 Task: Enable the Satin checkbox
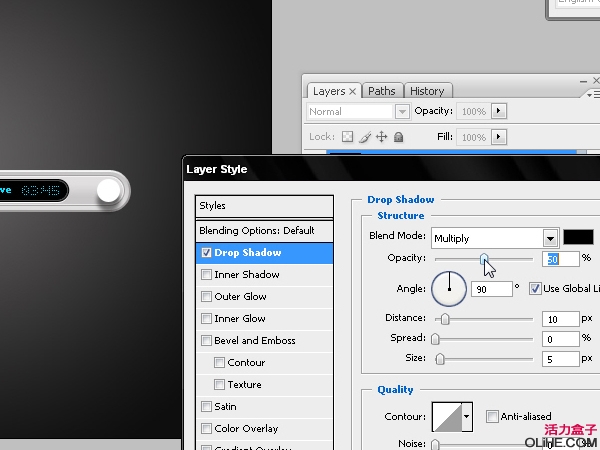(x=206, y=406)
